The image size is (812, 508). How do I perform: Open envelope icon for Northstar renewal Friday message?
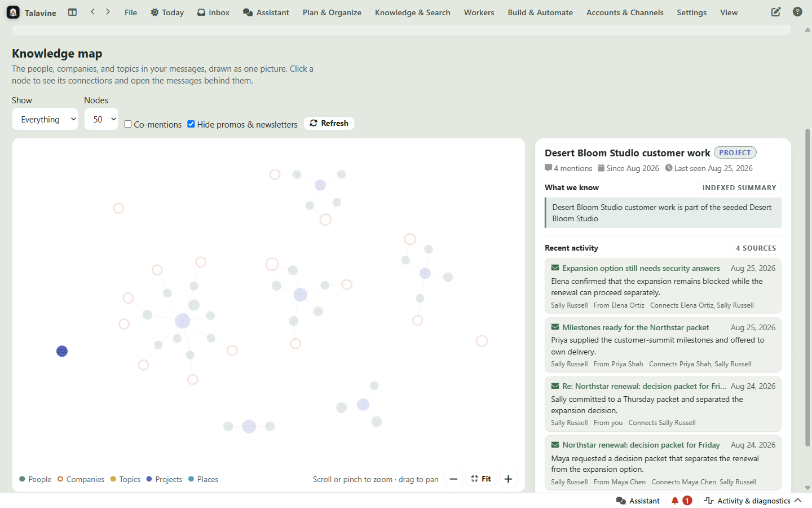555,445
